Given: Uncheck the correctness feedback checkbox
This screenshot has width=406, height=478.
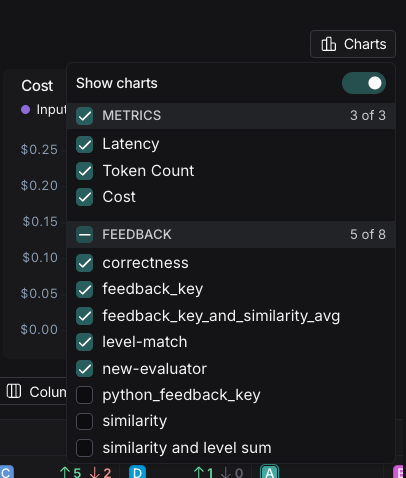Looking at the screenshot, I should [x=84, y=263].
